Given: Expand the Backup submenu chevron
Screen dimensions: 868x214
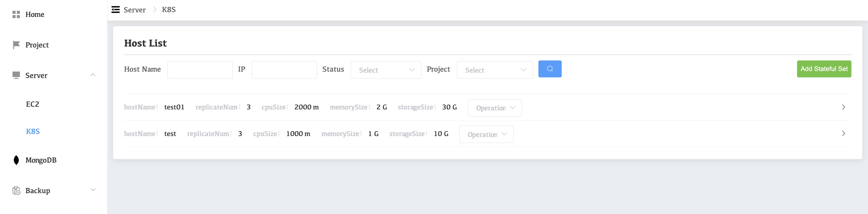Looking at the screenshot, I should point(93,190).
